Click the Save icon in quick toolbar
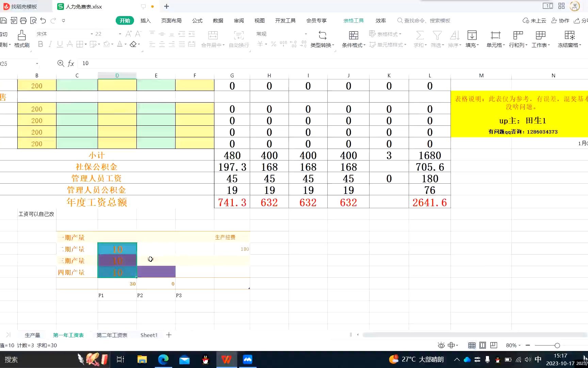 pyautogui.click(x=3, y=21)
